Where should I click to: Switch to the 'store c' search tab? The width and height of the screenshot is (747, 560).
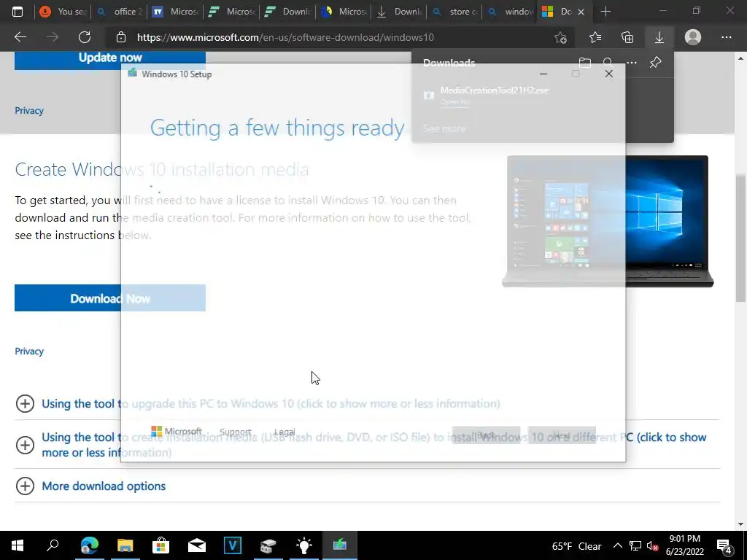pyautogui.click(x=454, y=12)
